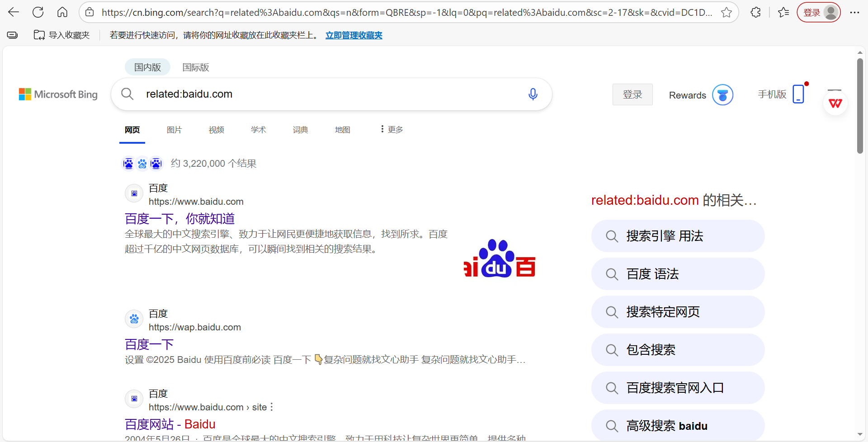Open the 立即管理收藏夹 link
The width and height of the screenshot is (868, 442).
[x=354, y=35]
